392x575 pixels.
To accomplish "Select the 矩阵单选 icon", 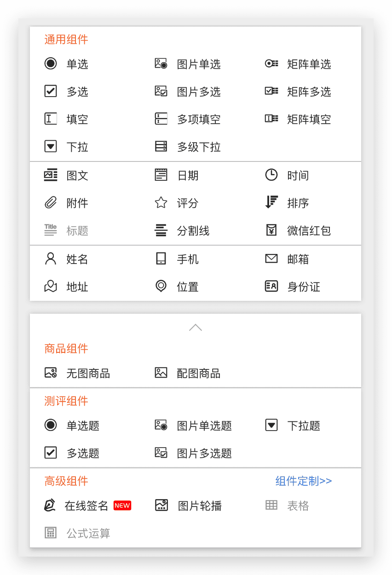I will tap(271, 63).
